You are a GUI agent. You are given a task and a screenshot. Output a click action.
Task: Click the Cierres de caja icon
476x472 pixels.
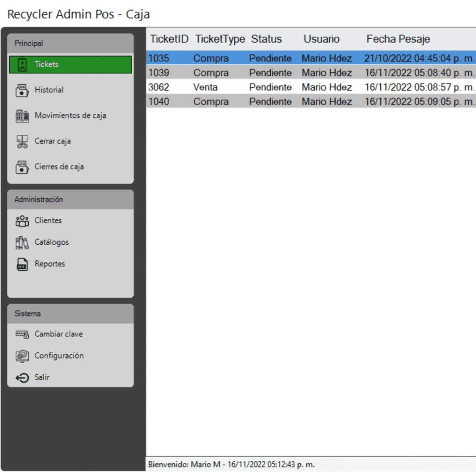tap(22, 167)
